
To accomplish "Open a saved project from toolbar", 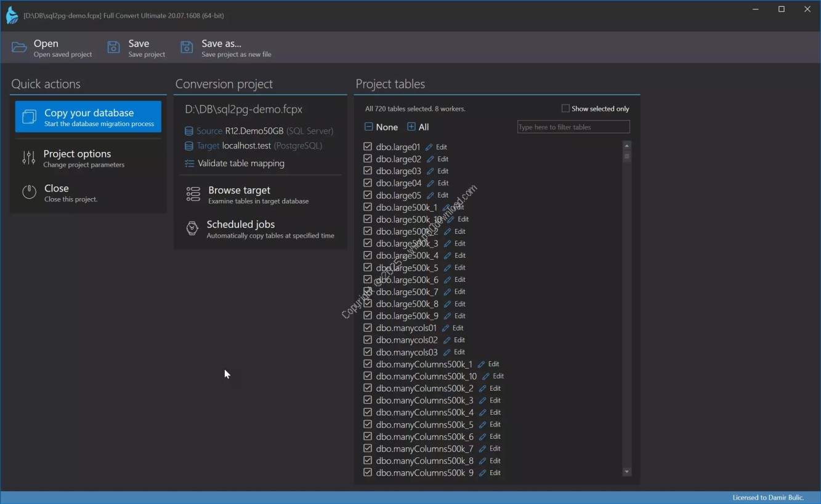I will 52,48.
